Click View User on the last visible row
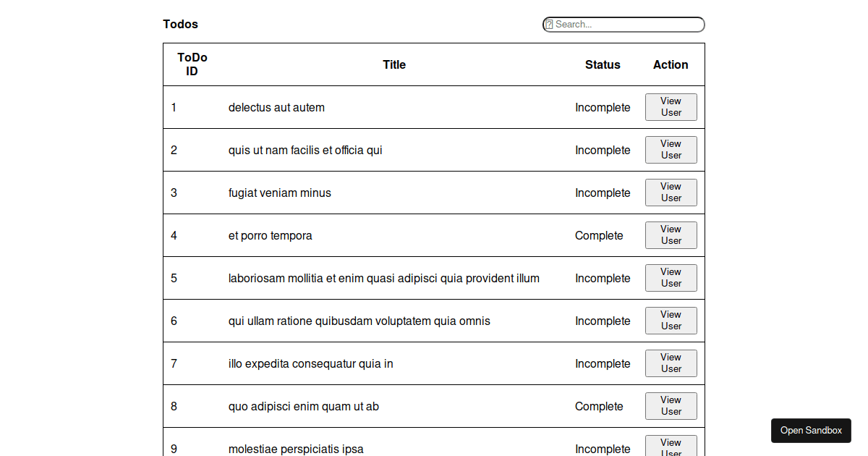Image resolution: width=868 pixels, height=456 pixels. [x=671, y=445]
